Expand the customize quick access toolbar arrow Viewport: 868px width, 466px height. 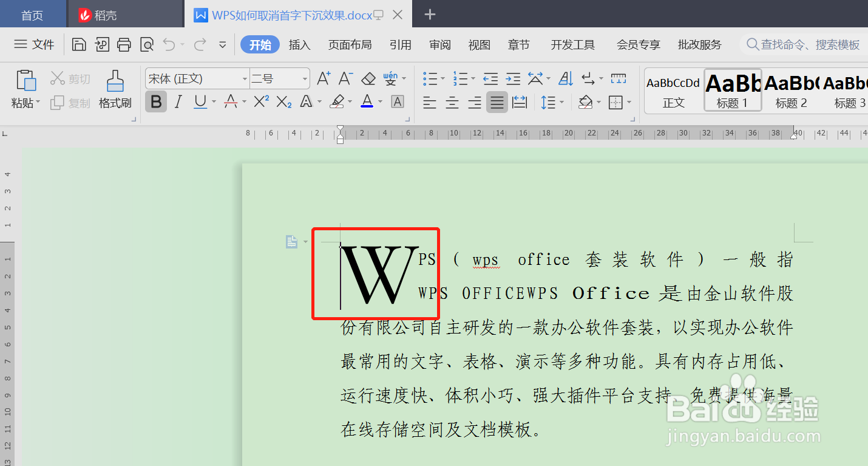click(x=223, y=44)
